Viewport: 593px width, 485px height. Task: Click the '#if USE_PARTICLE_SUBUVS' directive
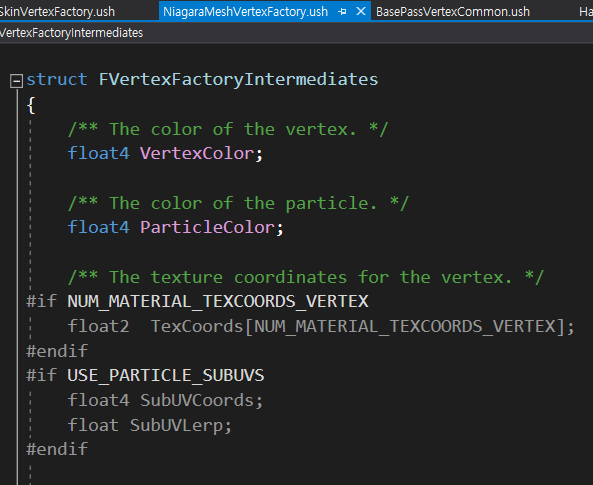point(145,375)
